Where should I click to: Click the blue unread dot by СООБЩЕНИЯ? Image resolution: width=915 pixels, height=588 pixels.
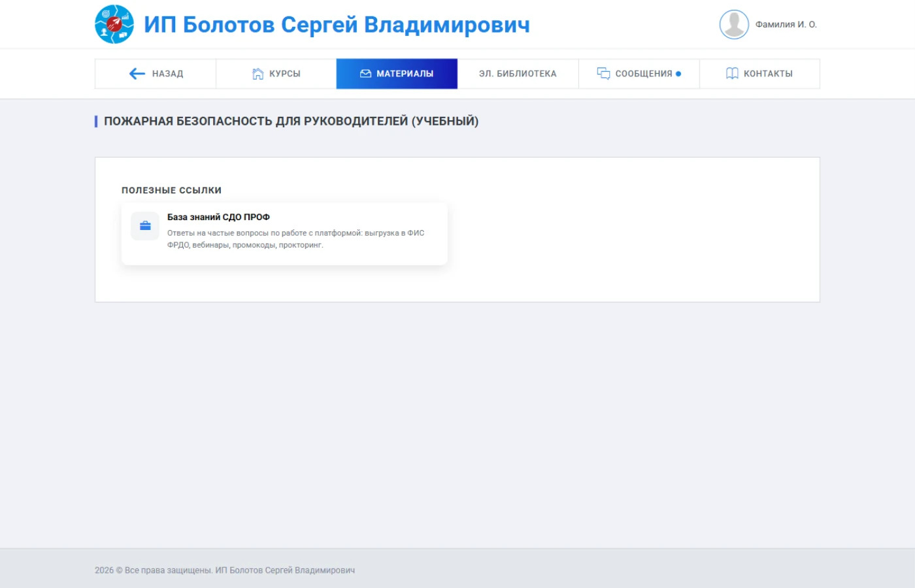point(678,74)
